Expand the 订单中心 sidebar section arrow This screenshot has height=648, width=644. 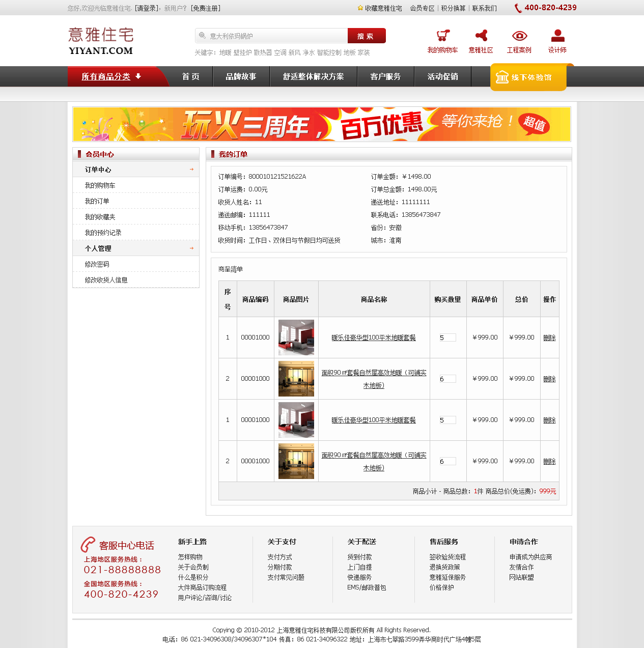click(x=191, y=169)
